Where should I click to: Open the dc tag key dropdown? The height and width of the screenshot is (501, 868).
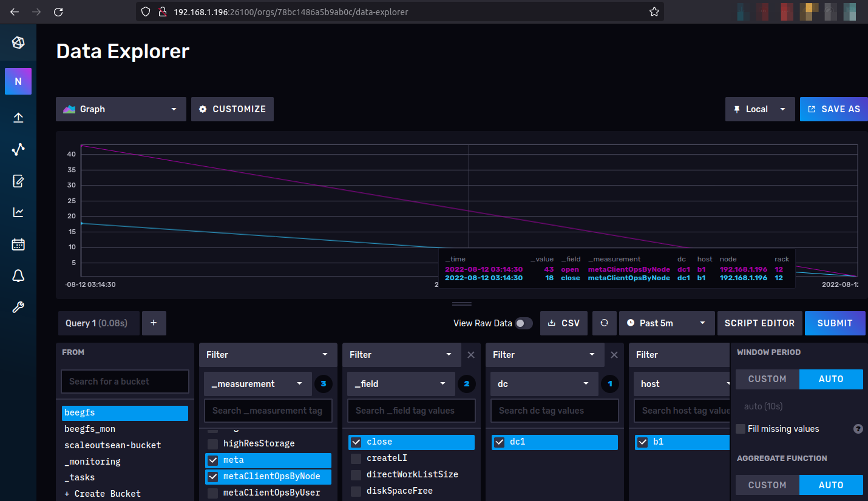click(544, 384)
